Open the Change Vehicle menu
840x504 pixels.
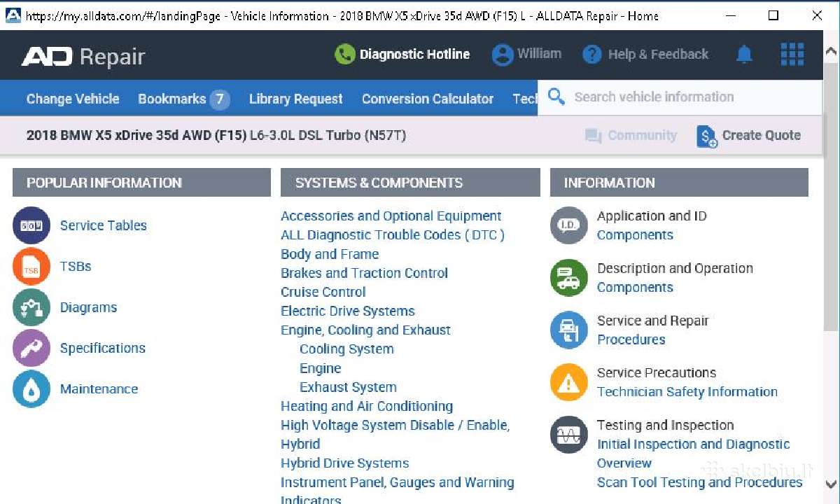click(x=73, y=99)
